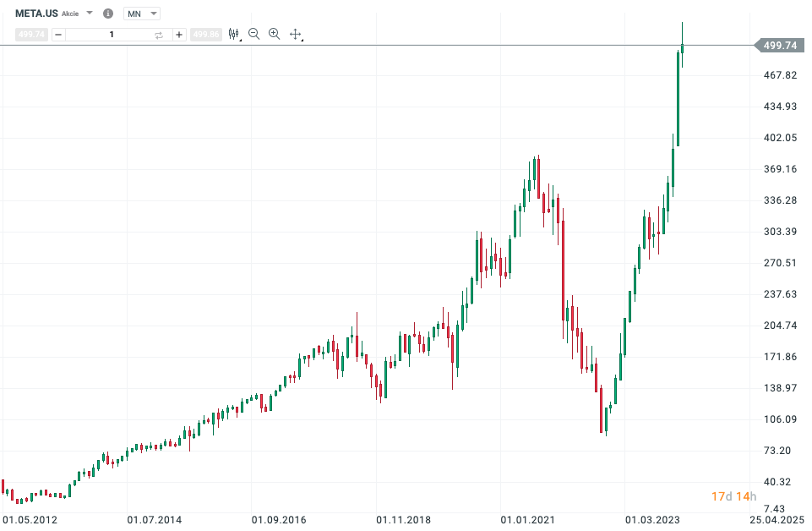Screen dimensions: 812x531
Task: Zoom out the chart
Action: [x=254, y=34]
